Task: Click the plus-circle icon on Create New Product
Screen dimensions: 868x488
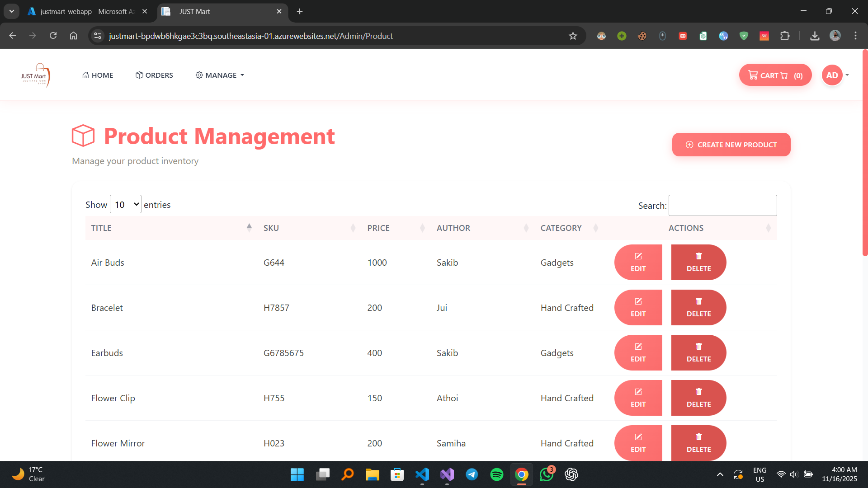Action: 689,145
